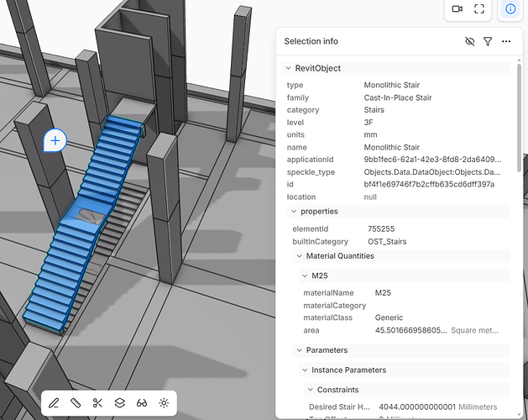Click the level value '3F'
Screen dimensions: 528x420
[x=369, y=123]
